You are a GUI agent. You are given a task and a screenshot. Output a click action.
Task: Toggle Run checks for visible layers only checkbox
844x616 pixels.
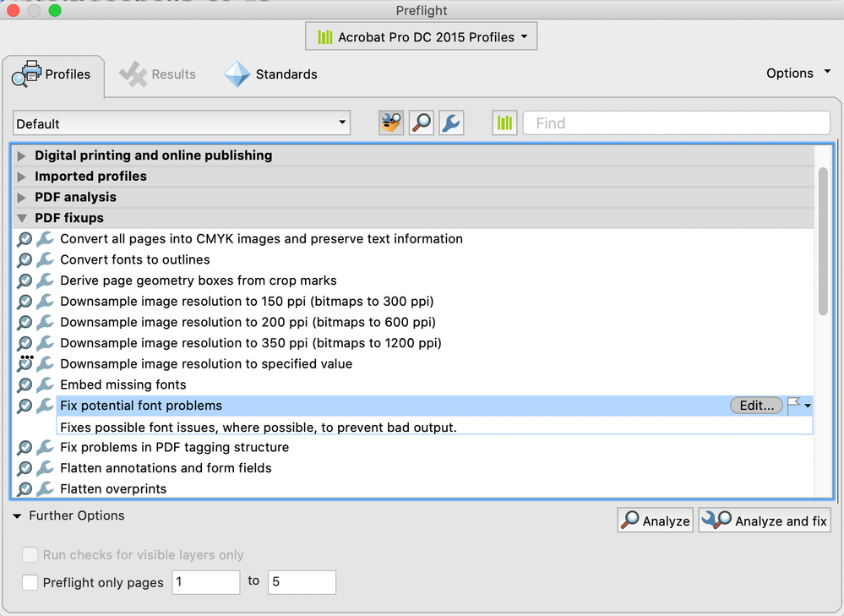tap(30, 554)
